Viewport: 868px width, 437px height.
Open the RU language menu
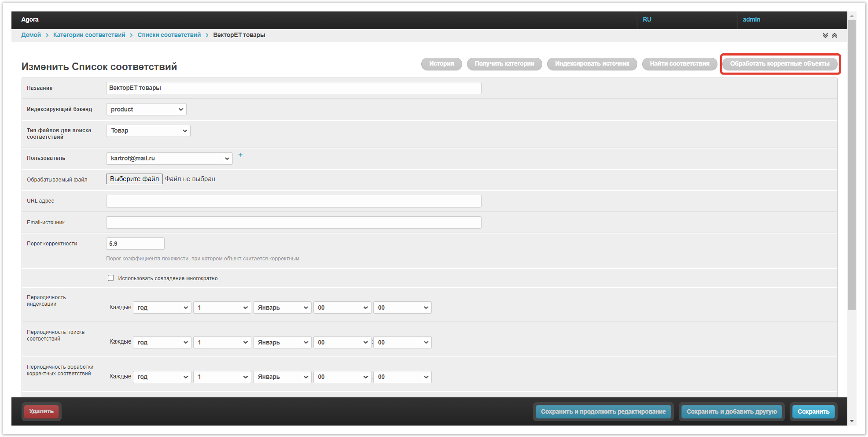point(647,20)
